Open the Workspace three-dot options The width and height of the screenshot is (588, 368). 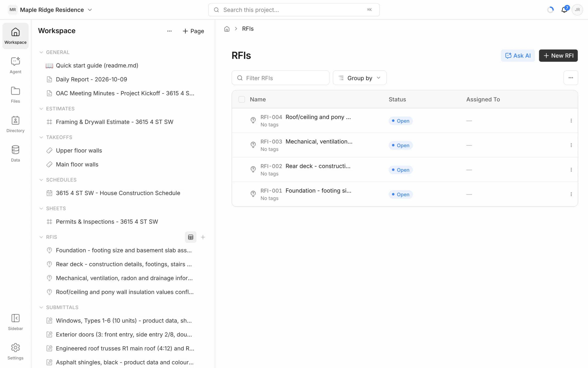pyautogui.click(x=169, y=31)
